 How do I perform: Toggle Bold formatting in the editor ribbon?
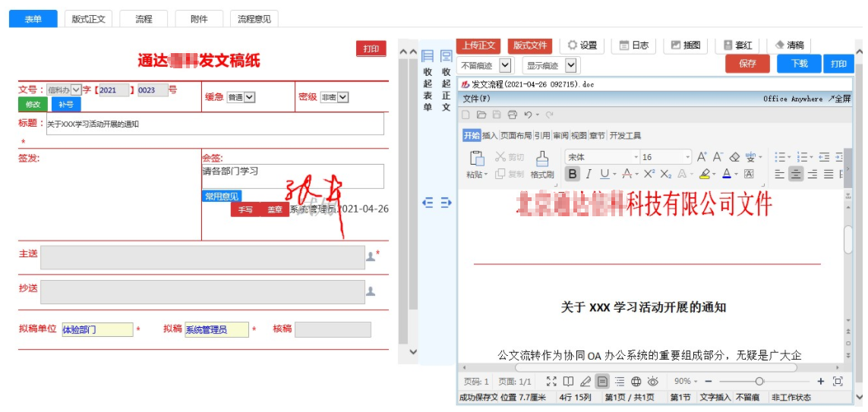573,174
